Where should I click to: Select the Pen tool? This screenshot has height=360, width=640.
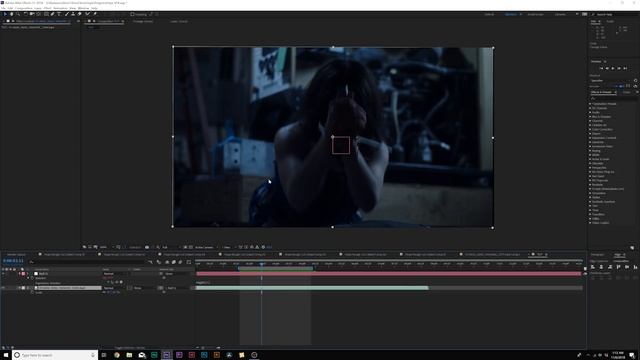click(x=53, y=14)
